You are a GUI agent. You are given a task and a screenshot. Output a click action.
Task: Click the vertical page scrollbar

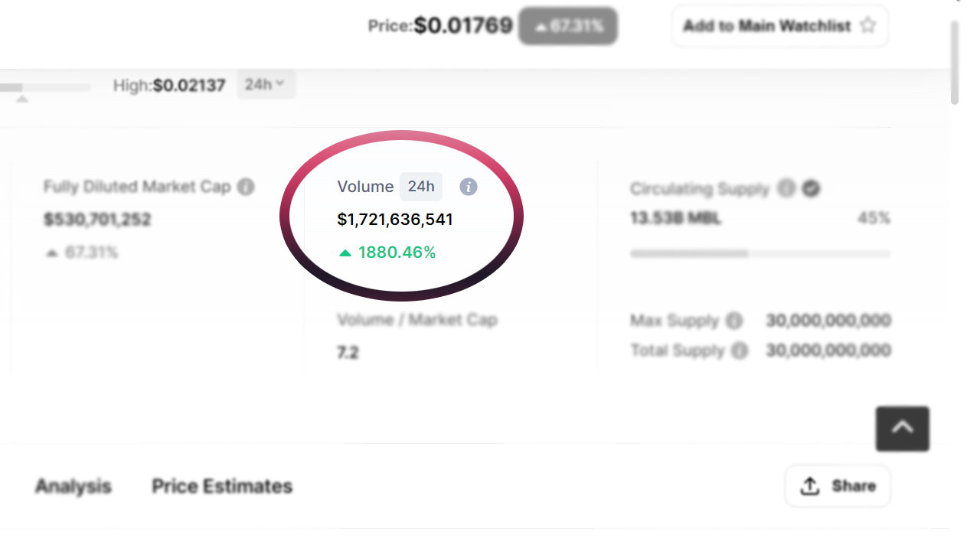955,63
